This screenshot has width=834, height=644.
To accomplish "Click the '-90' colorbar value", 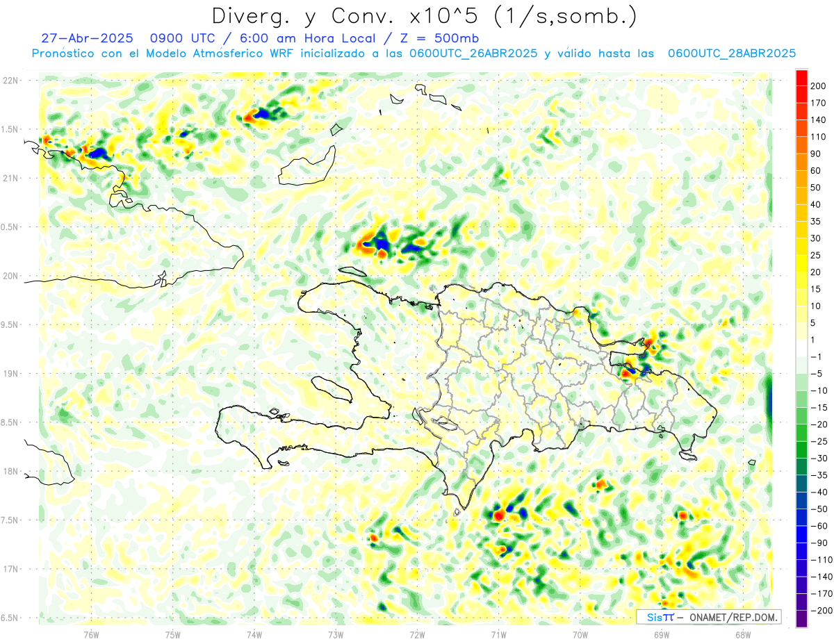I will point(819,543).
